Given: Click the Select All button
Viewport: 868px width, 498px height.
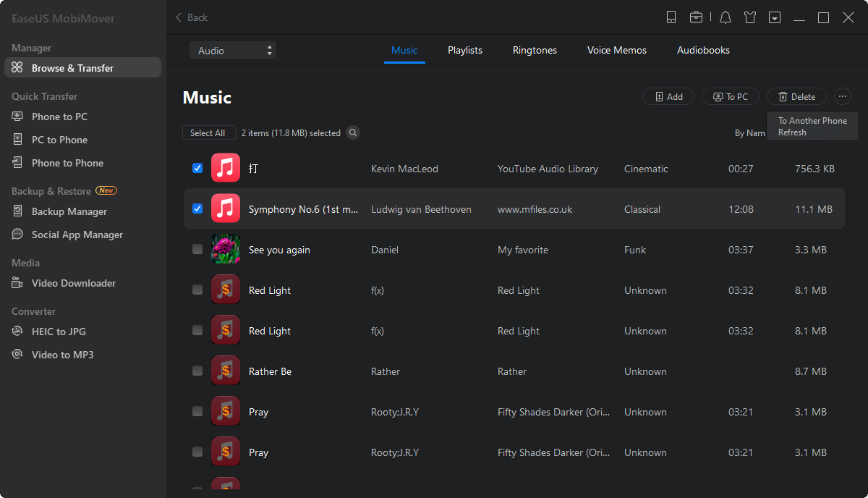Looking at the screenshot, I should (x=208, y=132).
